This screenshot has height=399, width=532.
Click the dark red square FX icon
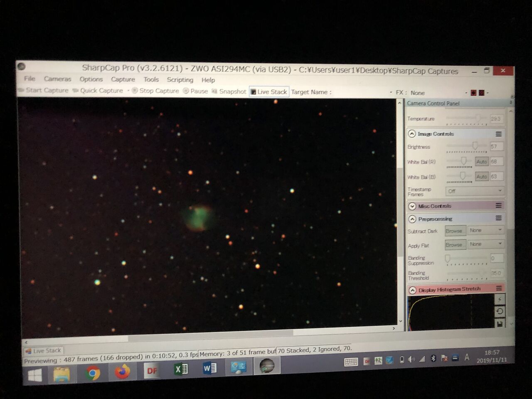(x=481, y=93)
